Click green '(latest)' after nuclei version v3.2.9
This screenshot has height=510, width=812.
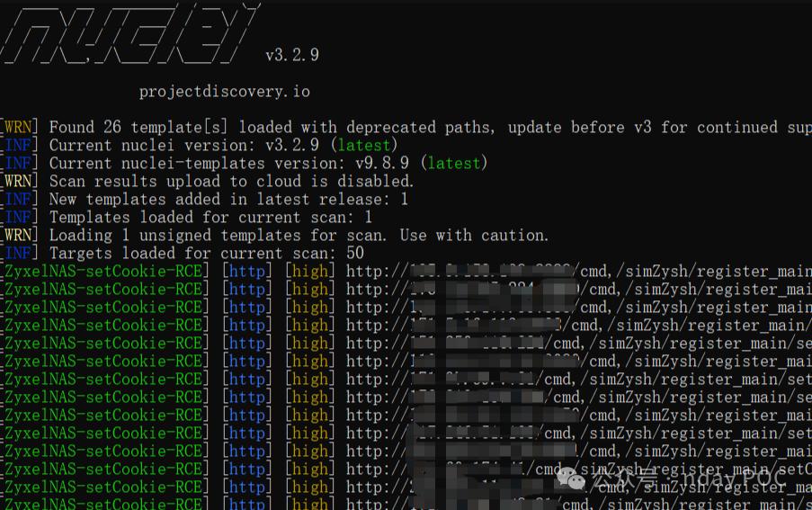tap(364, 146)
